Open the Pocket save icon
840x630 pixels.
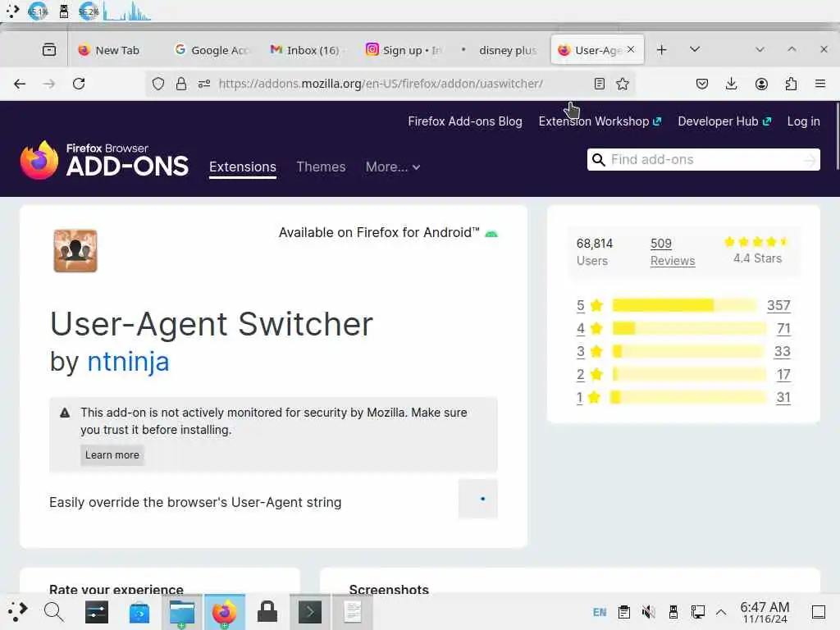click(702, 84)
